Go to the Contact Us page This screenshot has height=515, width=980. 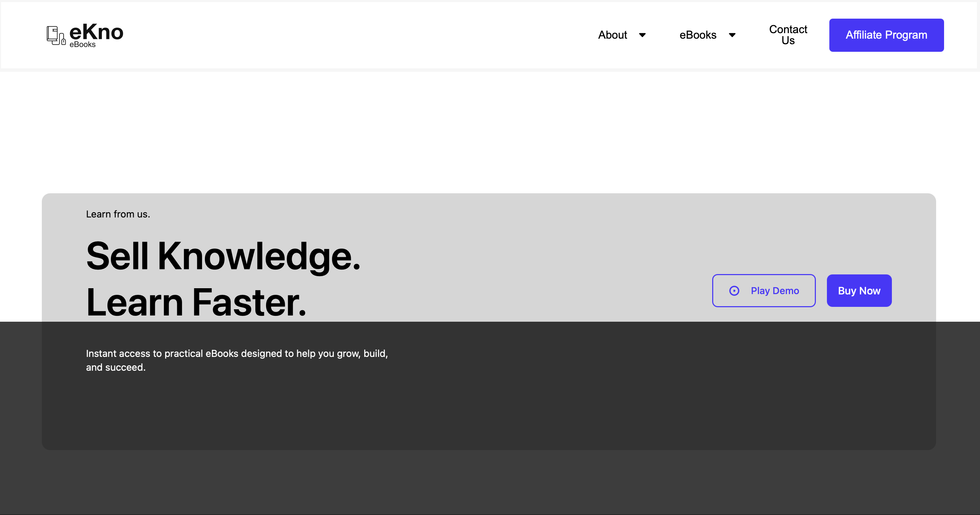click(x=788, y=35)
